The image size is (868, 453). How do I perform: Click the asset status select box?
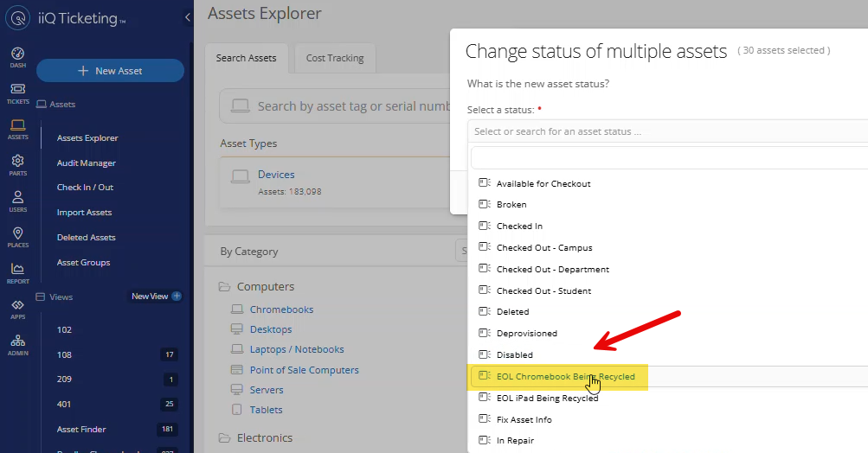tap(666, 131)
